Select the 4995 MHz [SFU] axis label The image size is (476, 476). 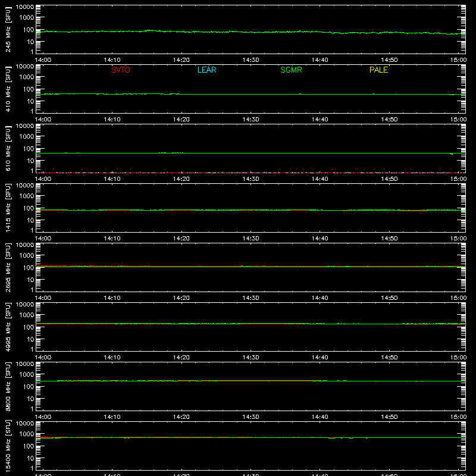tap(8, 327)
